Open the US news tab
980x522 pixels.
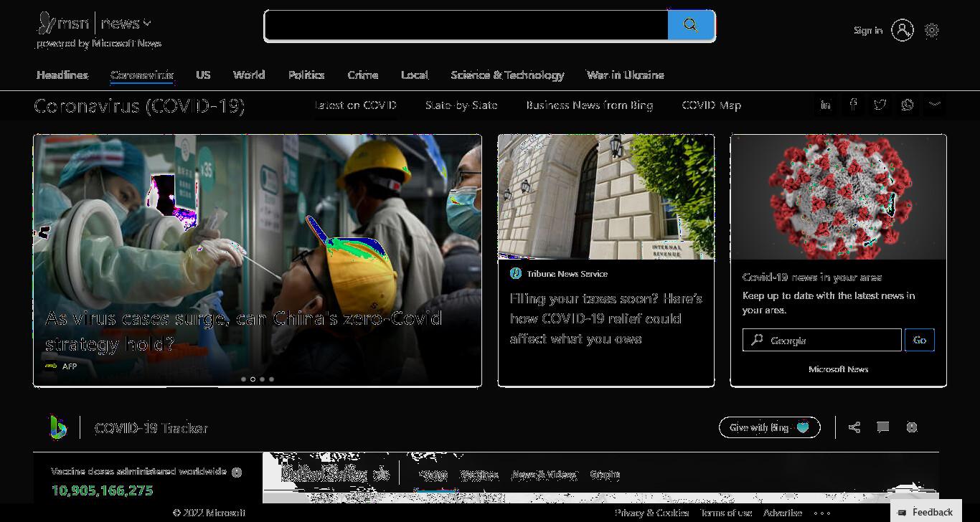(x=203, y=75)
